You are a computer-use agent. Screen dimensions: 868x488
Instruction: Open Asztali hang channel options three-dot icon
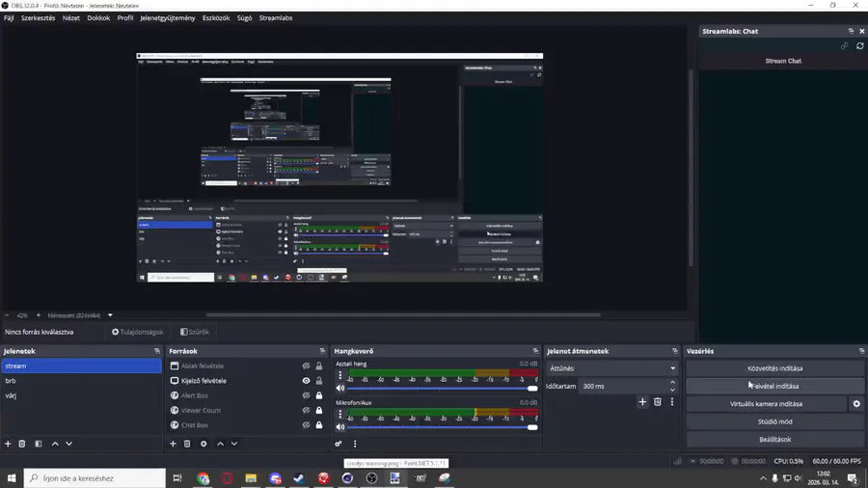pos(339,375)
